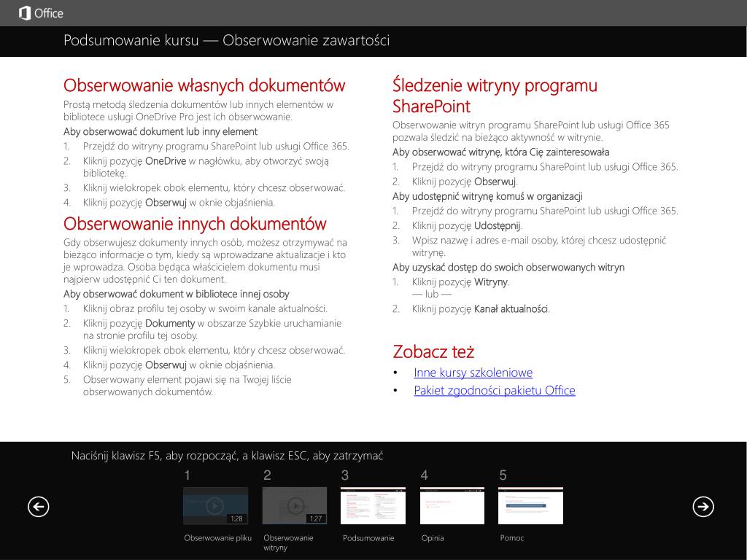This screenshot has width=747, height=560.
Task: Click slide number 4 above Opinia thumbnail
Action: [424, 475]
